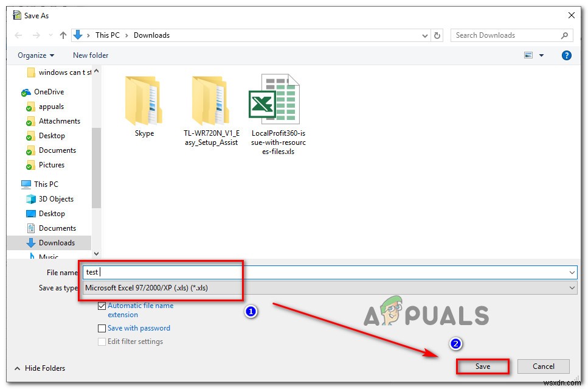Select OneDrive in the navigation pane
Screen dimensions: 588x389
click(43, 92)
